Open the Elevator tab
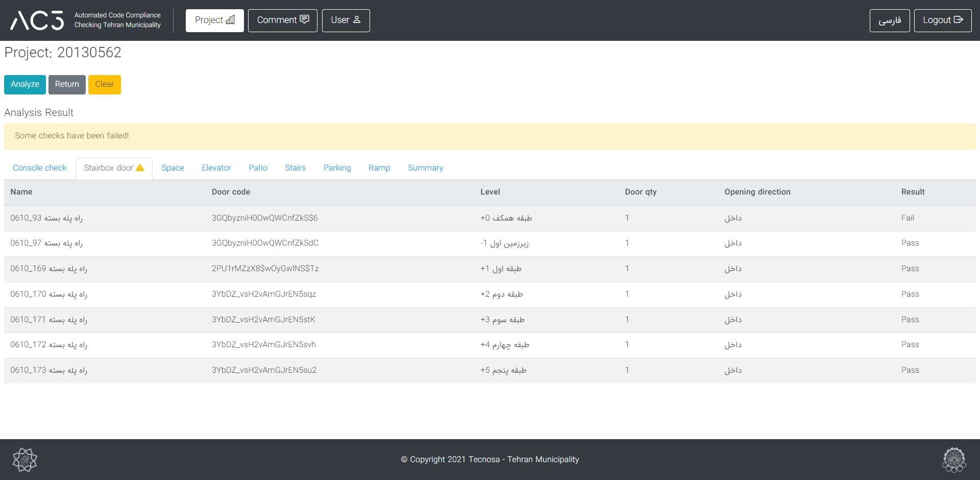 coord(216,168)
